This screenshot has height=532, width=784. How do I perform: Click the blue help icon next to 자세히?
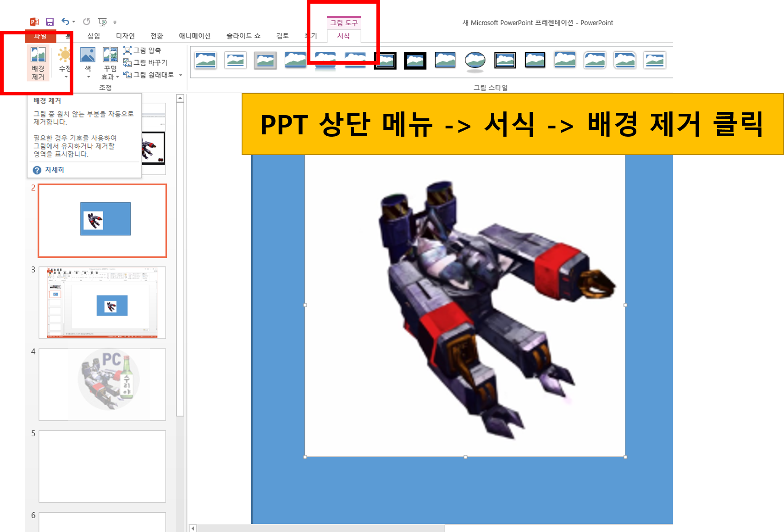[37, 170]
